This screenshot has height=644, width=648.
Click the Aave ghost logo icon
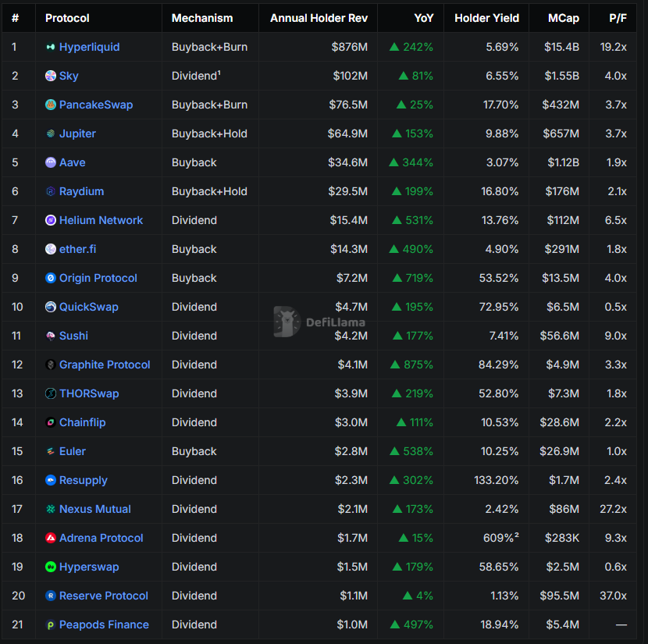[51, 162]
